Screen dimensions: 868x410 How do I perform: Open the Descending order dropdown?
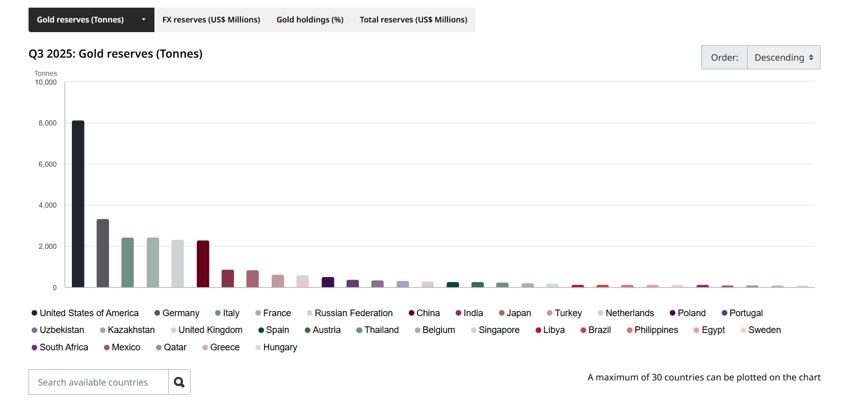783,58
